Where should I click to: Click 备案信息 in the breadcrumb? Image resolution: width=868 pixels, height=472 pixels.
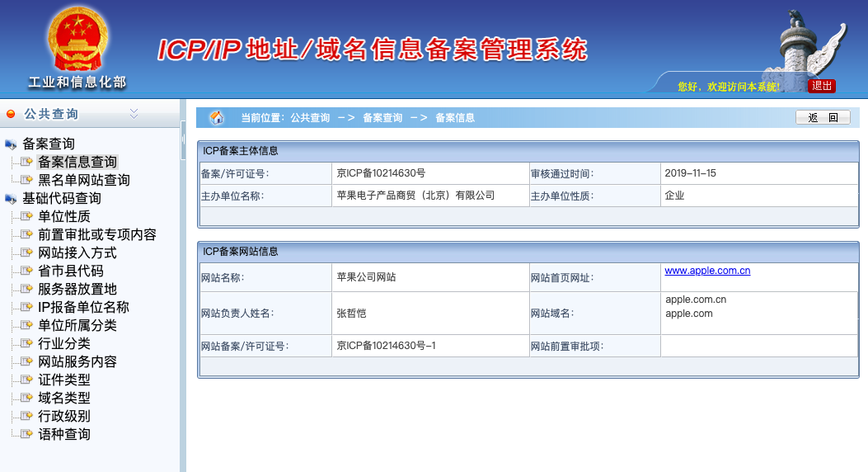[455, 117]
